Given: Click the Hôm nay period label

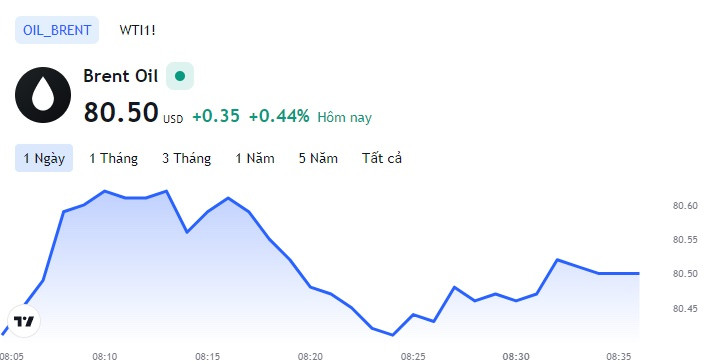Looking at the screenshot, I should point(344,118).
